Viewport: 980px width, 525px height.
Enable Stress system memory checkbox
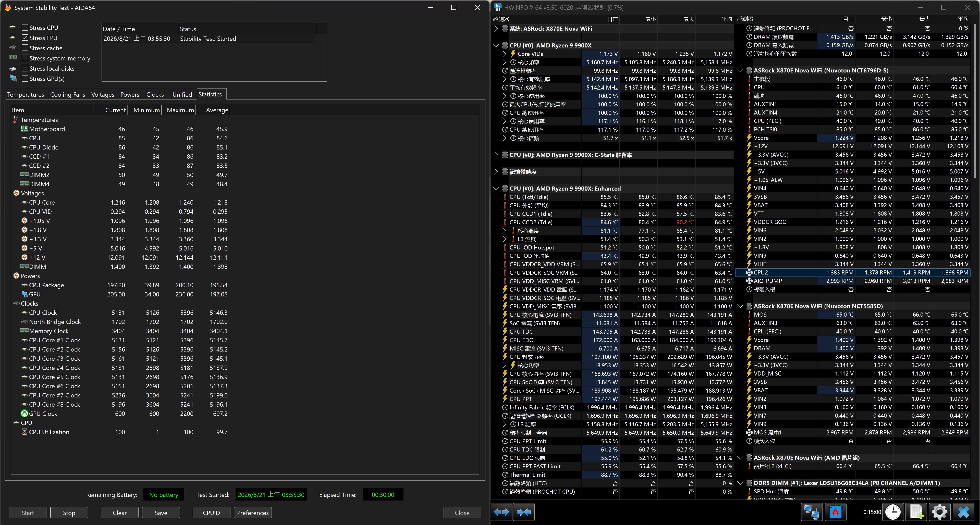tap(25, 58)
